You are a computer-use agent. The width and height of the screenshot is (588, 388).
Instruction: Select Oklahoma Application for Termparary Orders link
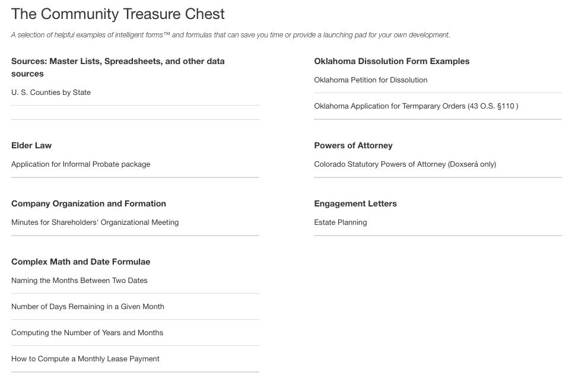416,106
